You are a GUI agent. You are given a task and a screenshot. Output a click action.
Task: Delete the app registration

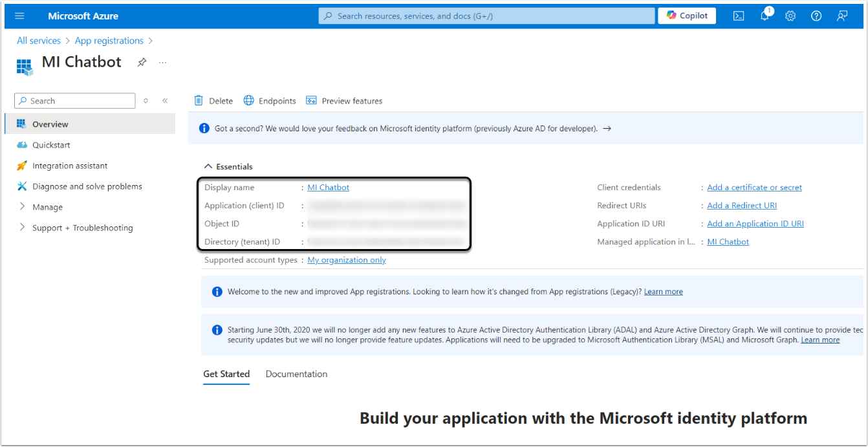(x=214, y=101)
